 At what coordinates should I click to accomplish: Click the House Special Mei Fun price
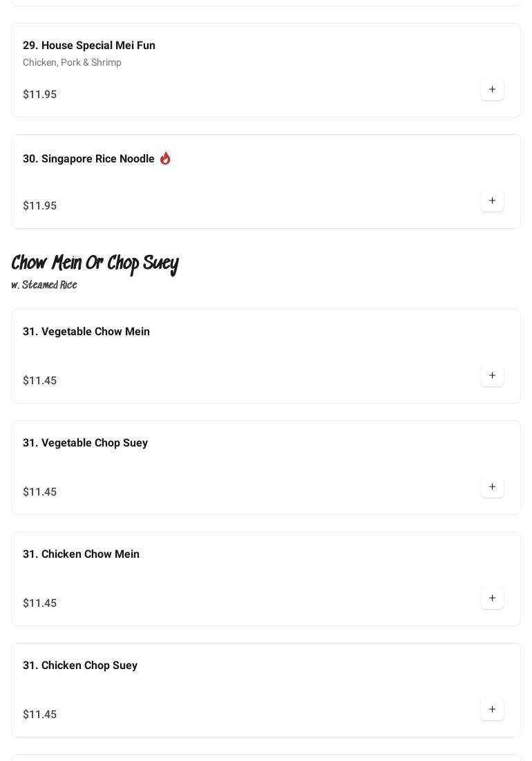[40, 95]
